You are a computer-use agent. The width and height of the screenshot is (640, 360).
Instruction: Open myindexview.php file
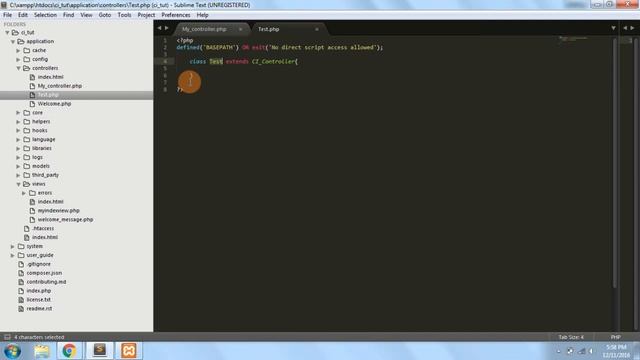58,211
